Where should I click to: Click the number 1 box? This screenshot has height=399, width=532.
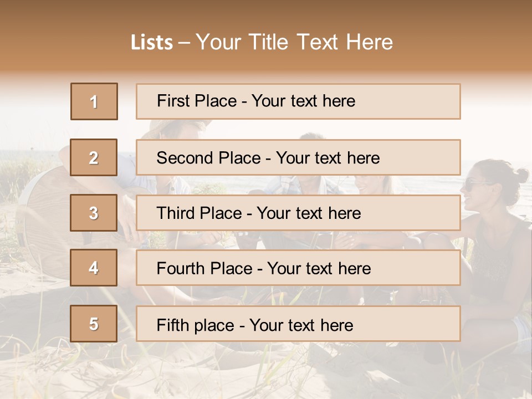94,101
